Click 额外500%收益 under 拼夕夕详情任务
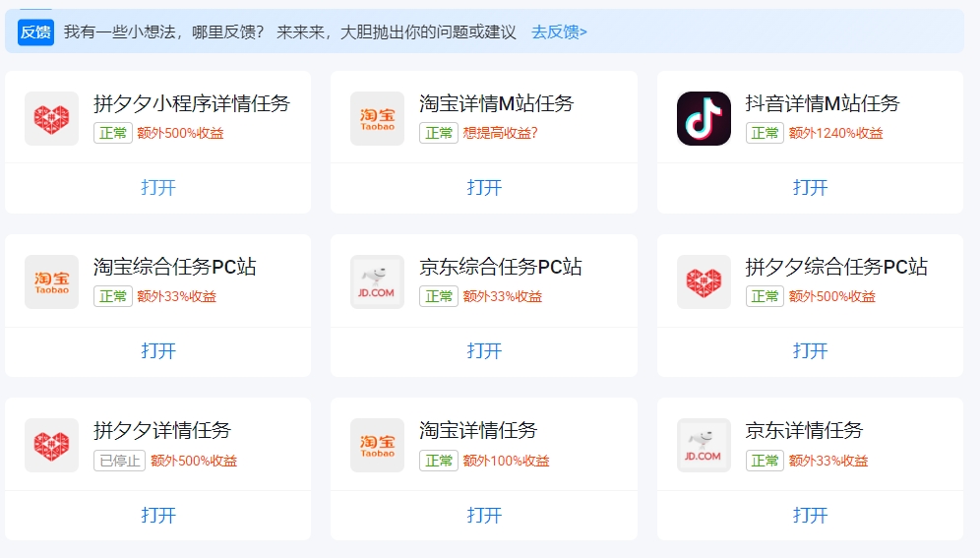 (194, 461)
